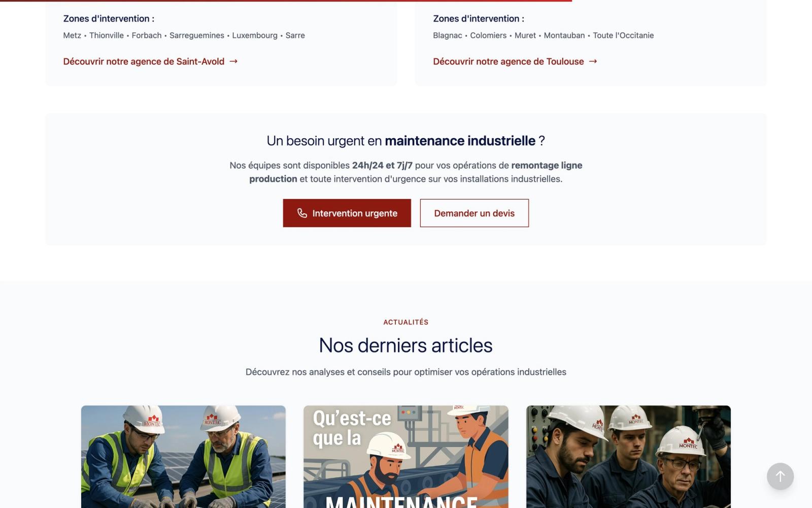
Task: Click the scroll-to-top arrow button
Action: [780, 476]
